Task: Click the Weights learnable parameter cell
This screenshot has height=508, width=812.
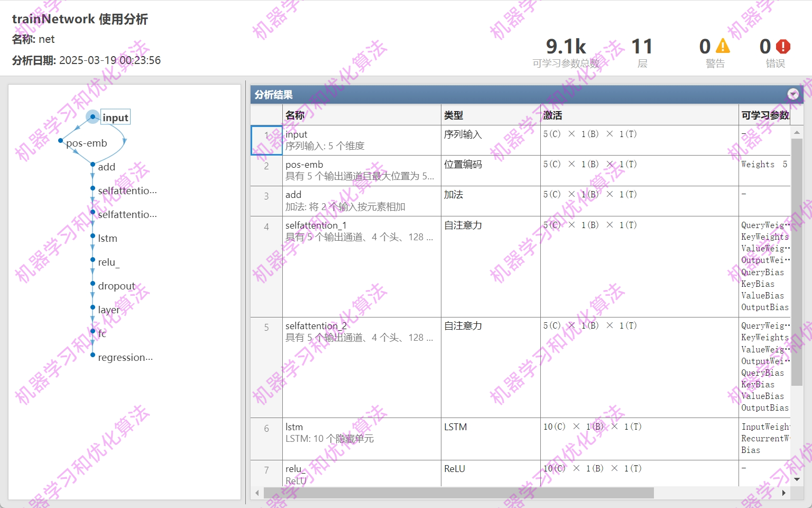Action: (764, 170)
